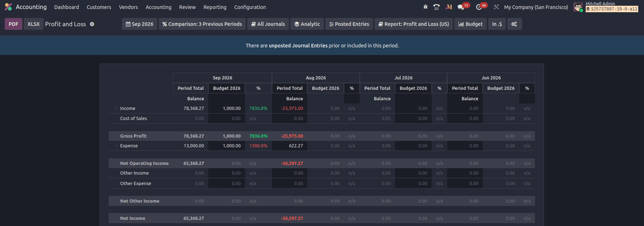Click Income Aug 2026 amount -25,975.00

click(292, 109)
